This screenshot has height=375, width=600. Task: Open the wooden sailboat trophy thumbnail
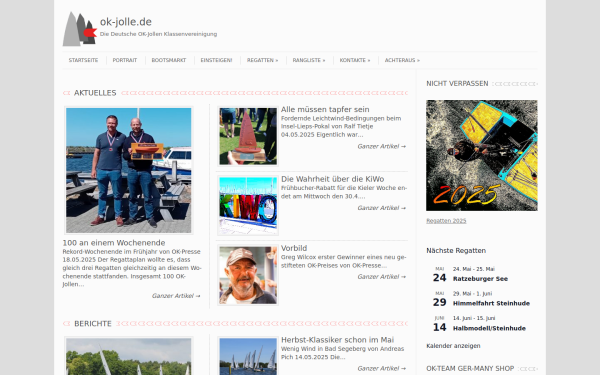(x=248, y=136)
